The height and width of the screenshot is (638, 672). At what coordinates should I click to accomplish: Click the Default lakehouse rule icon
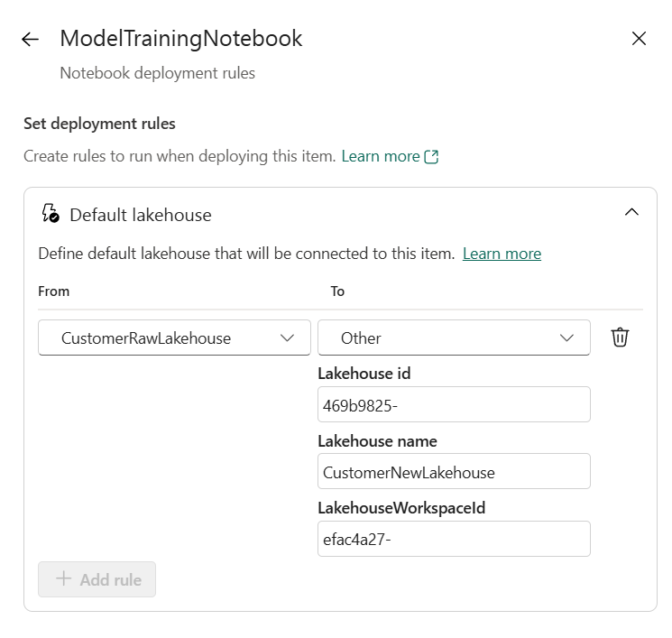click(51, 213)
